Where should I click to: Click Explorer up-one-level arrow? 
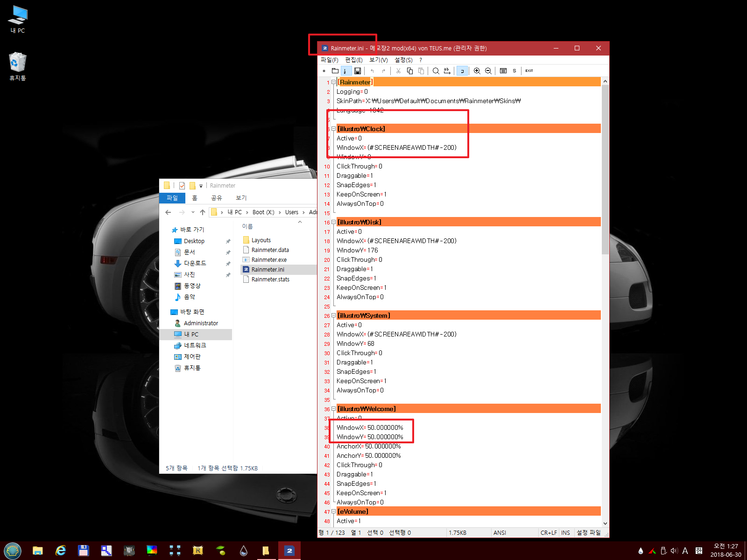pyautogui.click(x=203, y=212)
